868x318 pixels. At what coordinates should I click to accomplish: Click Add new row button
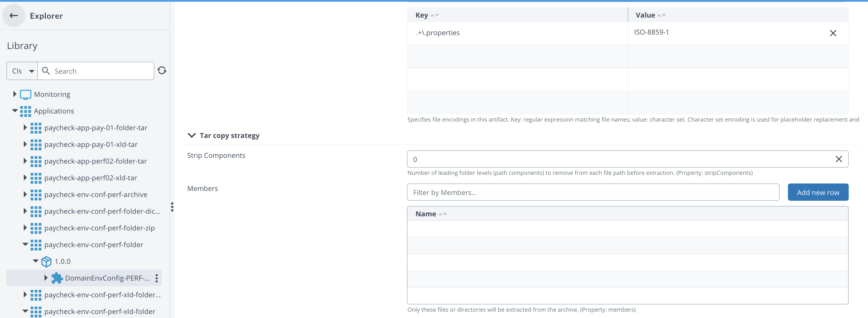[x=817, y=192]
